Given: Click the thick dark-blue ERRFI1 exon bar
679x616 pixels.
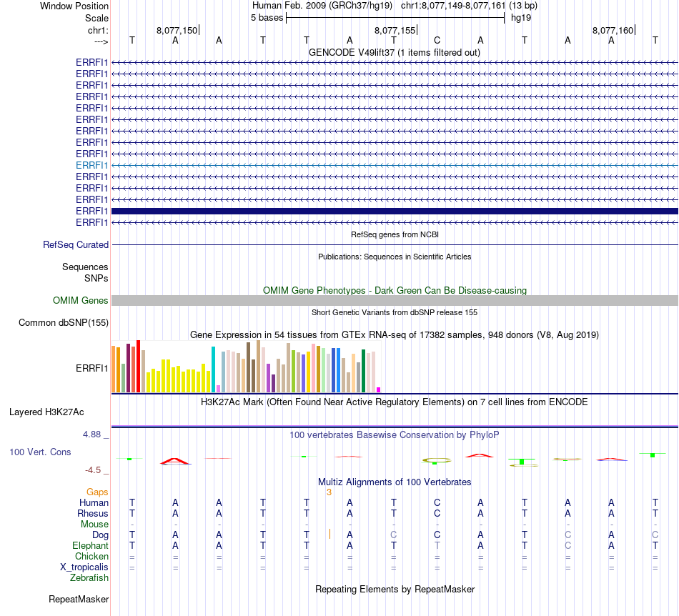Looking at the screenshot, I should pos(395,212).
